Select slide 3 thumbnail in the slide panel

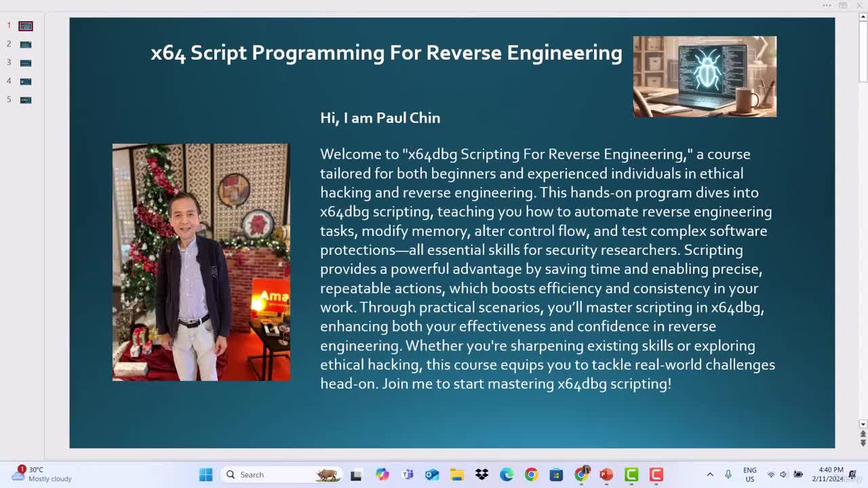[x=26, y=63]
